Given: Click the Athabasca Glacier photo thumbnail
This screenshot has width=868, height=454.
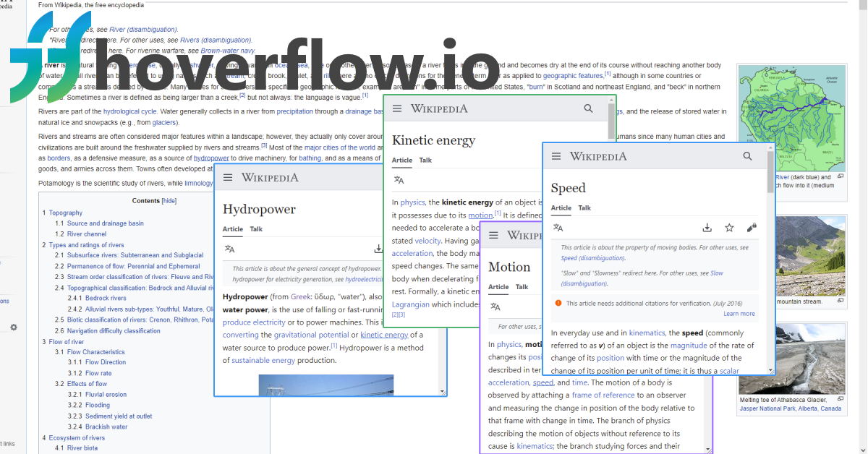Looking at the screenshot, I should pyautogui.click(x=792, y=359).
